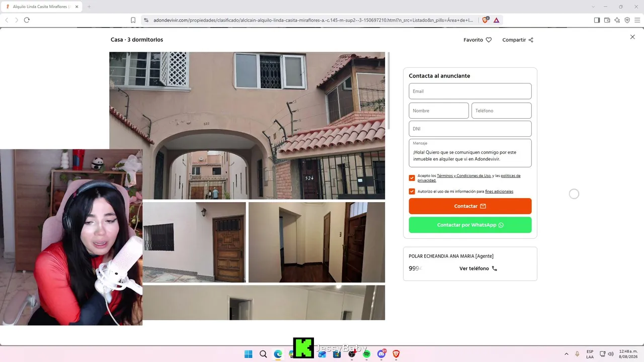This screenshot has width=644, height=362.
Task: Click Ver teléfono to reveal the number
Action: [x=478, y=268]
